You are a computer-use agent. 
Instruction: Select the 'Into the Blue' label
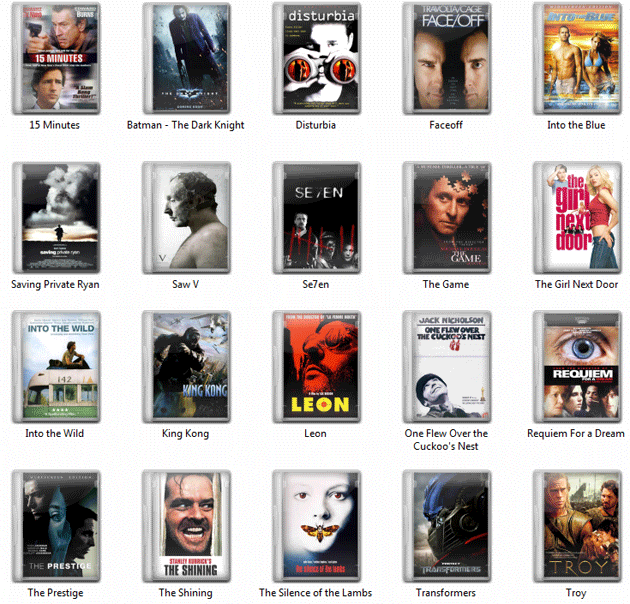576,125
